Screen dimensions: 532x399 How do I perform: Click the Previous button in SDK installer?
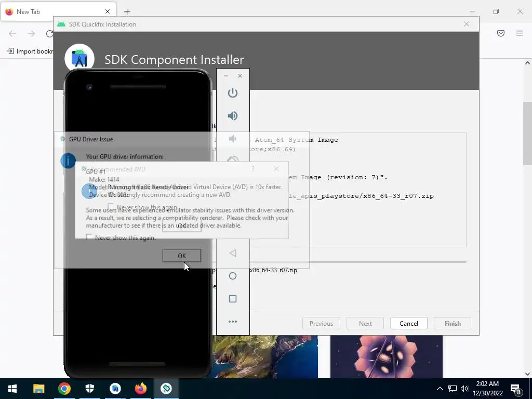tap(321, 323)
